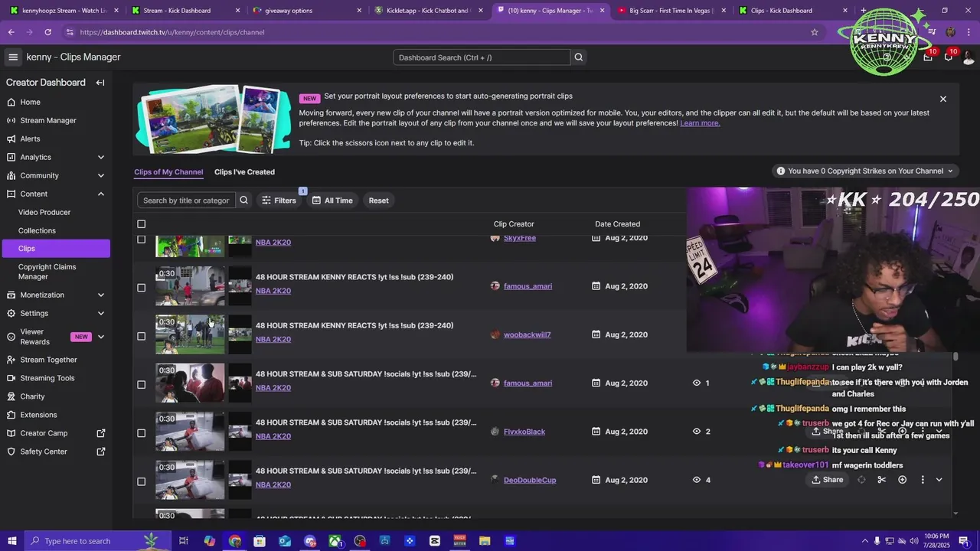Expand the Copyright Strikes dropdown

coord(864,171)
